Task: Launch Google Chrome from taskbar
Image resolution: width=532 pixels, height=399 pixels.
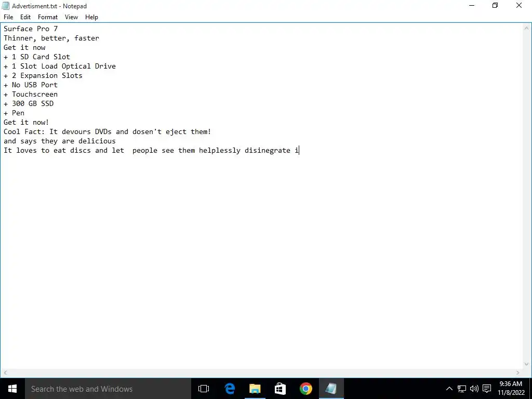Action: [305, 389]
